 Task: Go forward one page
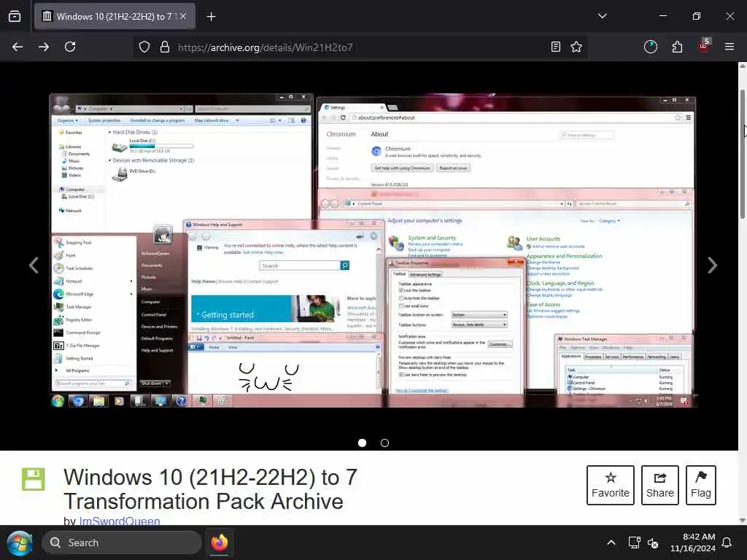point(44,47)
